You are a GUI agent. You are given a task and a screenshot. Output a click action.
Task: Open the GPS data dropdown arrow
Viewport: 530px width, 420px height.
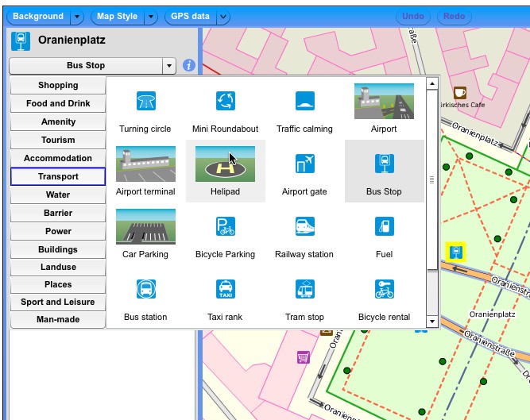(223, 17)
